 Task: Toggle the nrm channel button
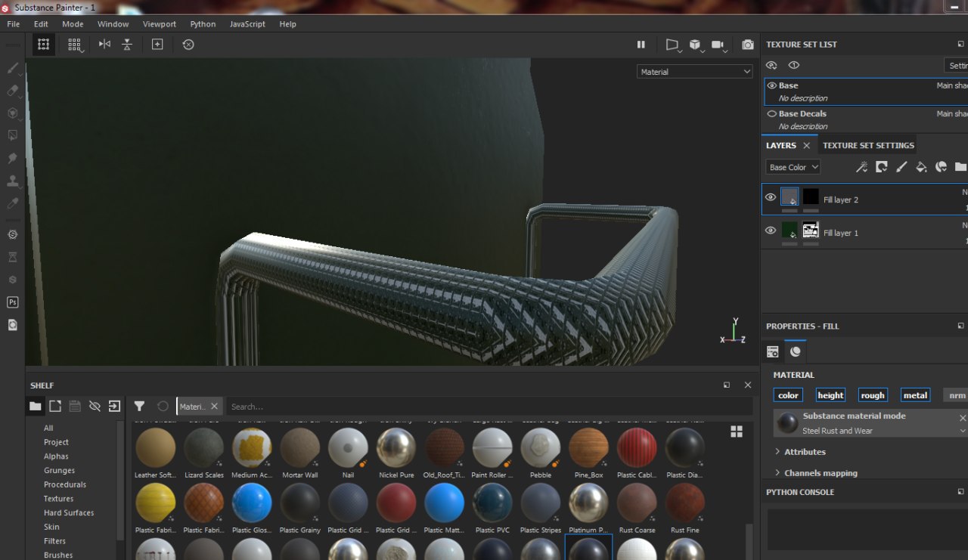[957, 395]
